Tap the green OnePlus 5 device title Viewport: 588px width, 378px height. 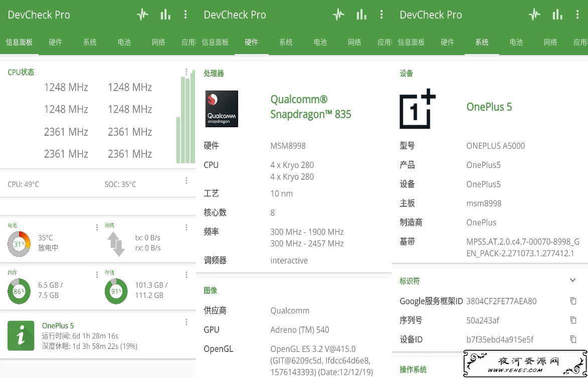tap(489, 107)
